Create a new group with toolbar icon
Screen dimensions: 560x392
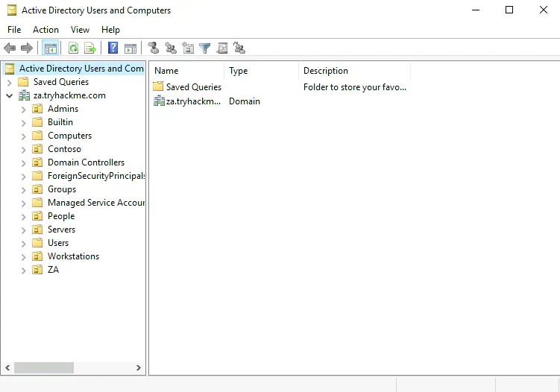point(171,48)
